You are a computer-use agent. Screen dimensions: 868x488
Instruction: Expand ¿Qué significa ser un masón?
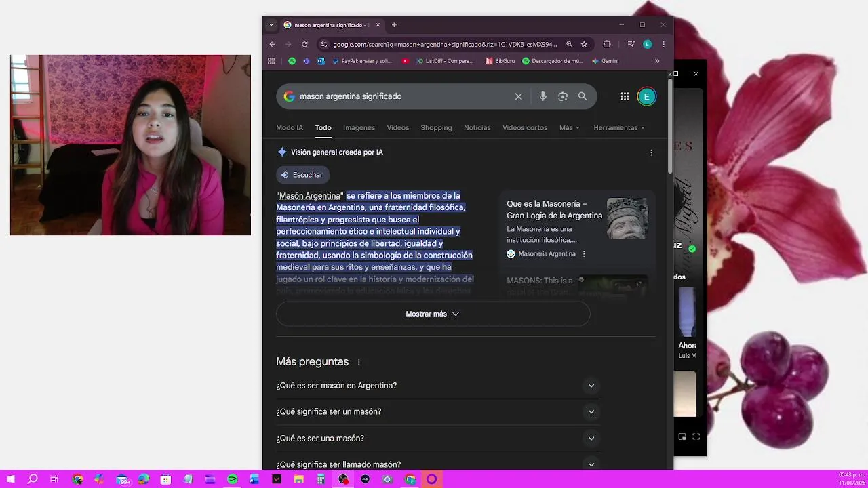[437, 411]
